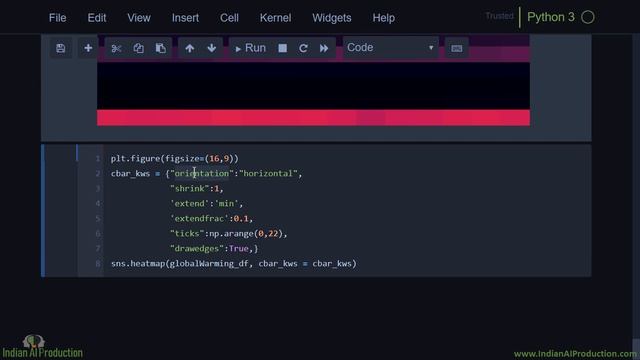The height and width of the screenshot is (360, 640).
Task: Insert a cell below with plus icon
Action: tap(88, 48)
